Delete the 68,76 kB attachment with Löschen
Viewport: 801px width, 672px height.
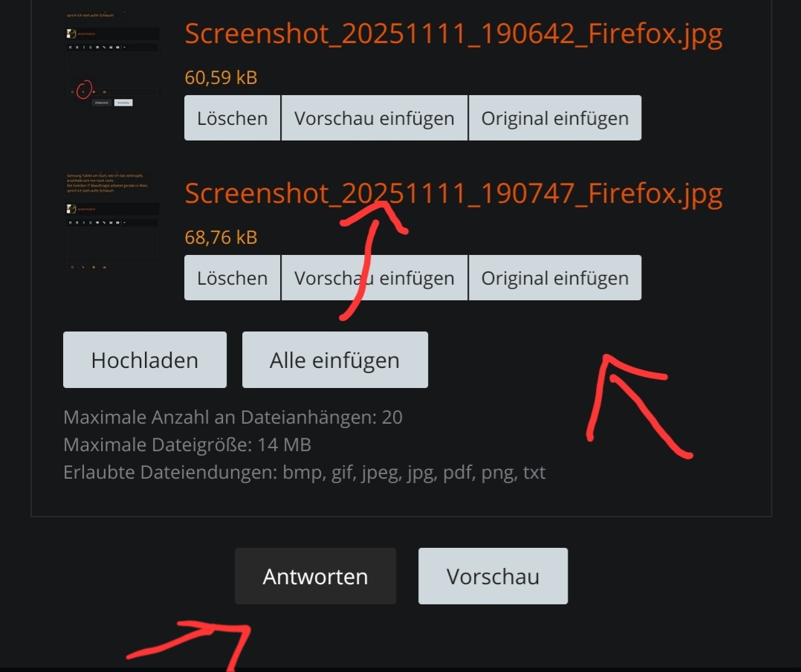tap(232, 278)
